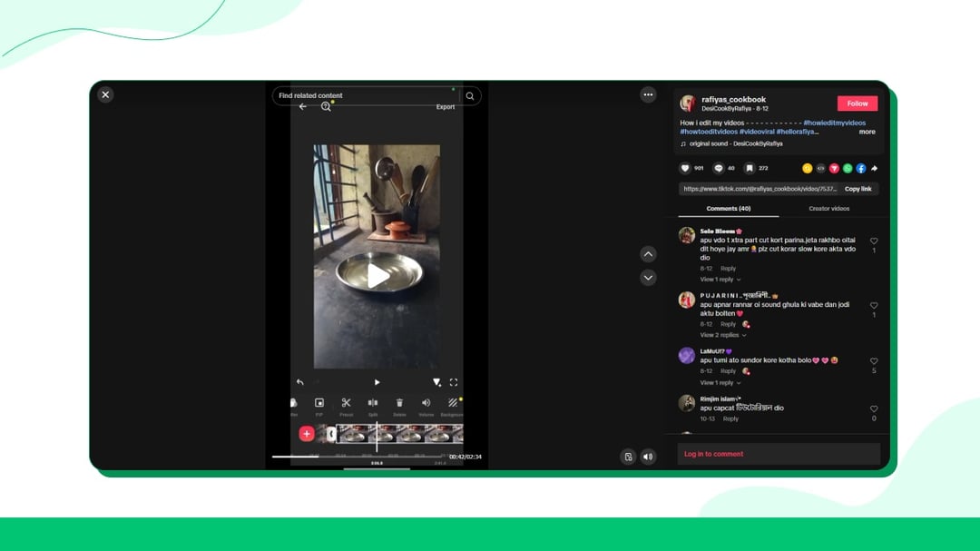This screenshot has height=551, width=980.
Task: Expand View 2 replies under Pujarini comment
Action: tap(723, 335)
